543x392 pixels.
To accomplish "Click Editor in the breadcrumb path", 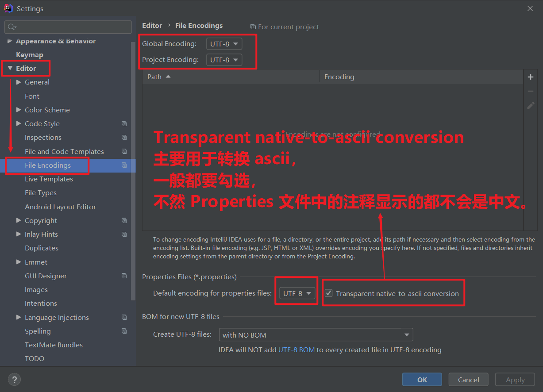I will 152,25.
